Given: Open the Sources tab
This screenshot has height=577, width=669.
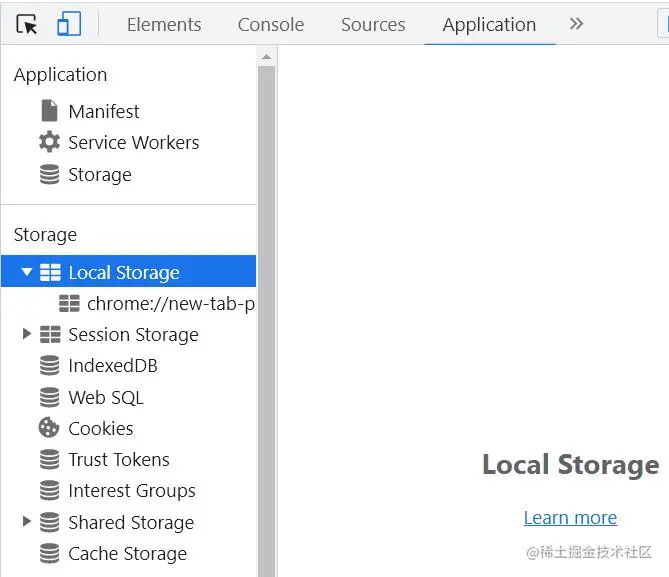Looking at the screenshot, I should [373, 25].
